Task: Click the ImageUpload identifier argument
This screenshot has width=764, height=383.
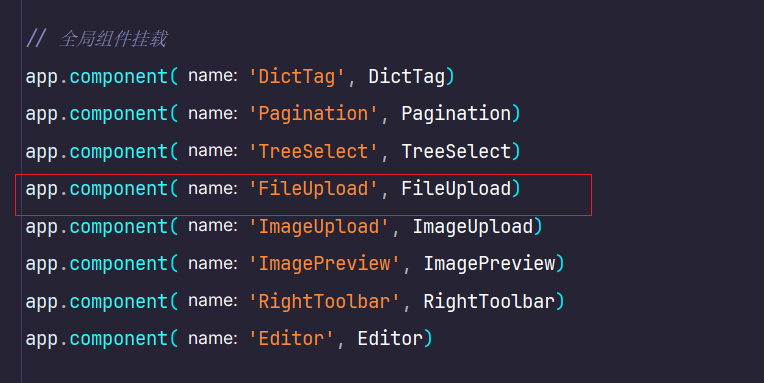Action: coord(473,227)
